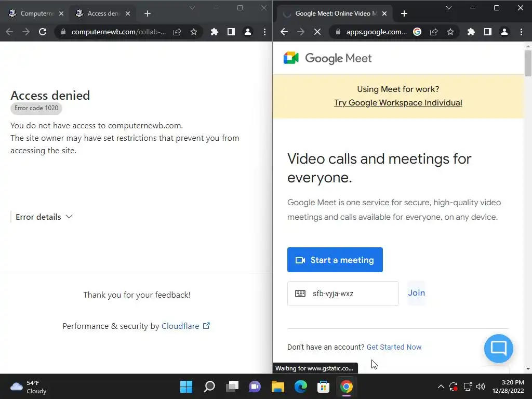Launch Microsoft Edge from taskbar
The height and width of the screenshot is (399, 532).
coord(301,387)
